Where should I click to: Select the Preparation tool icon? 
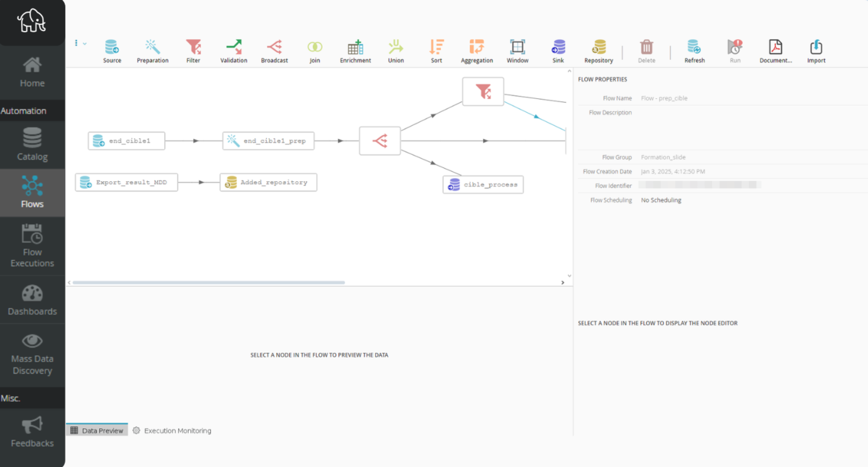152,51
